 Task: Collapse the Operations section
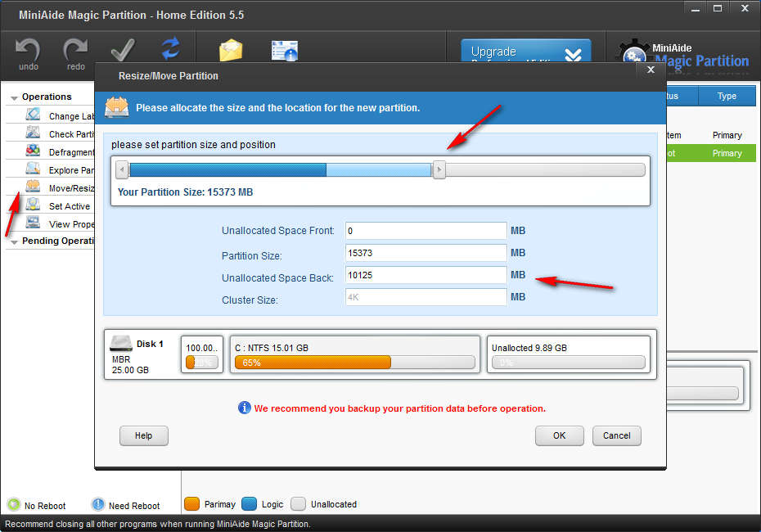(x=14, y=97)
